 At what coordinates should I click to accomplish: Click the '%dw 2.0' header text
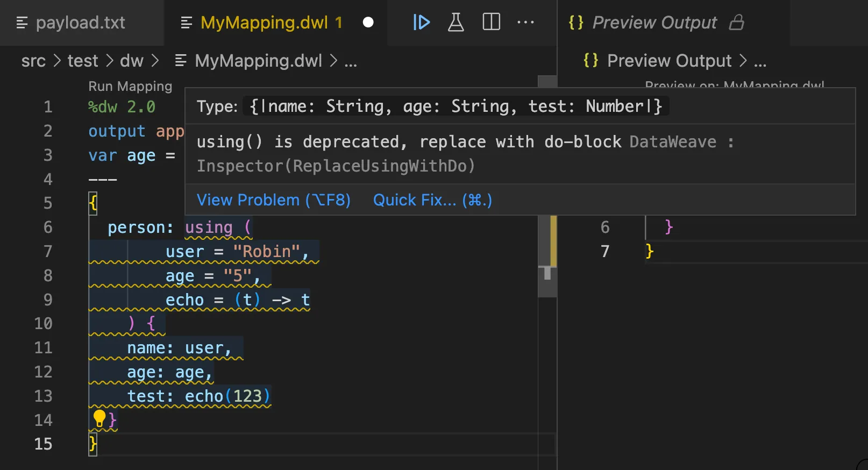tap(122, 106)
